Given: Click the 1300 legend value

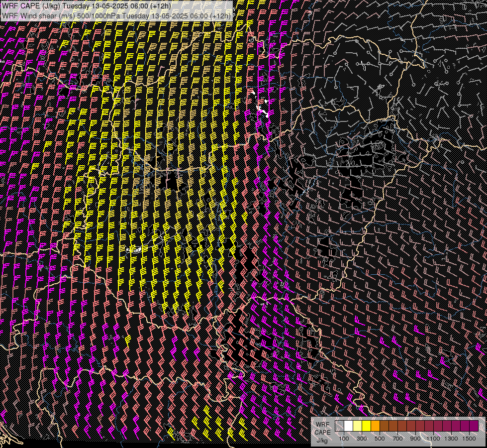Looking at the screenshot, I should coord(451,439).
